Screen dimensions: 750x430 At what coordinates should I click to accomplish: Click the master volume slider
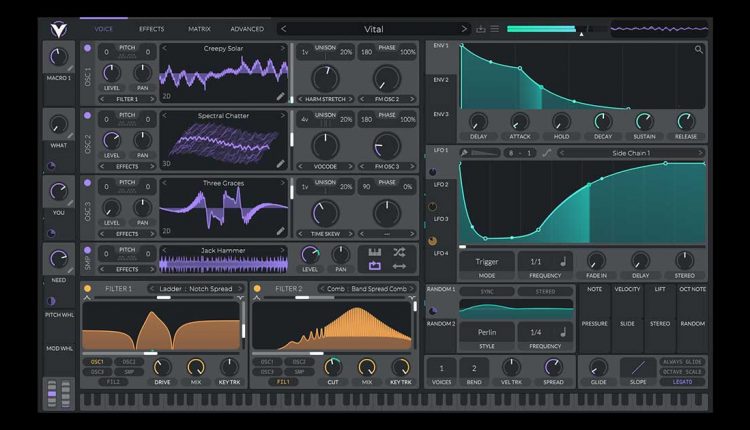[x=555, y=29]
